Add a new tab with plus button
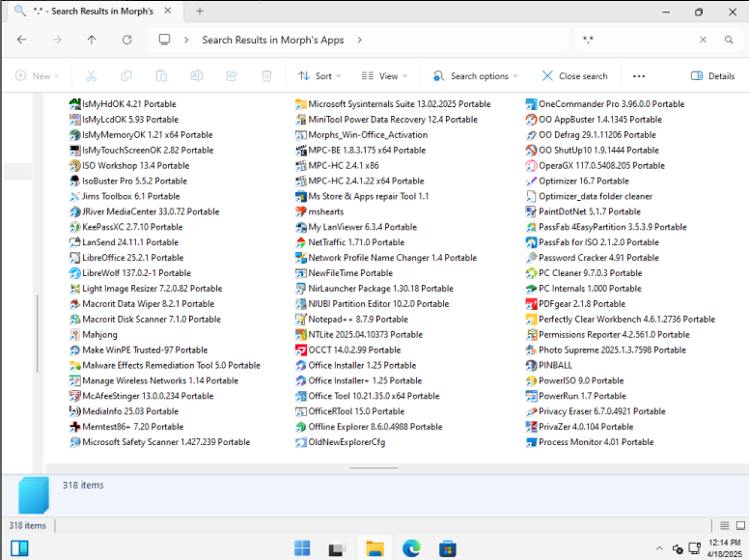The height and width of the screenshot is (560, 749). (x=200, y=11)
